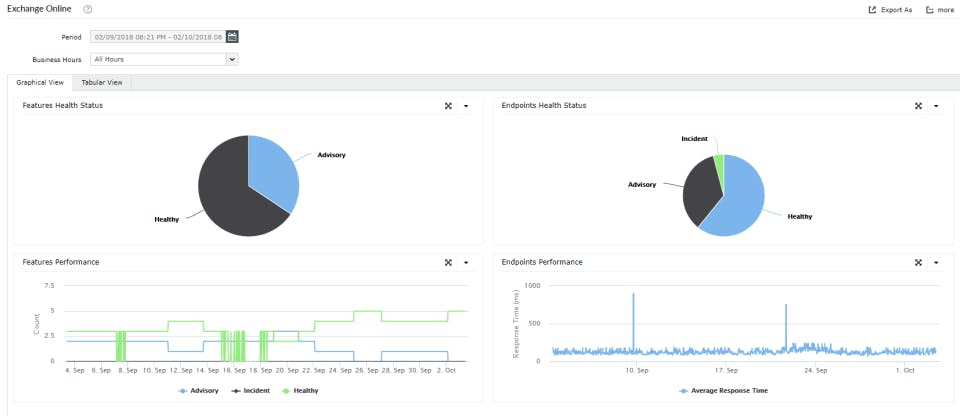Open Endpoints Health Status dropdown arrow
The height and width of the screenshot is (416, 960).
pos(936,106)
